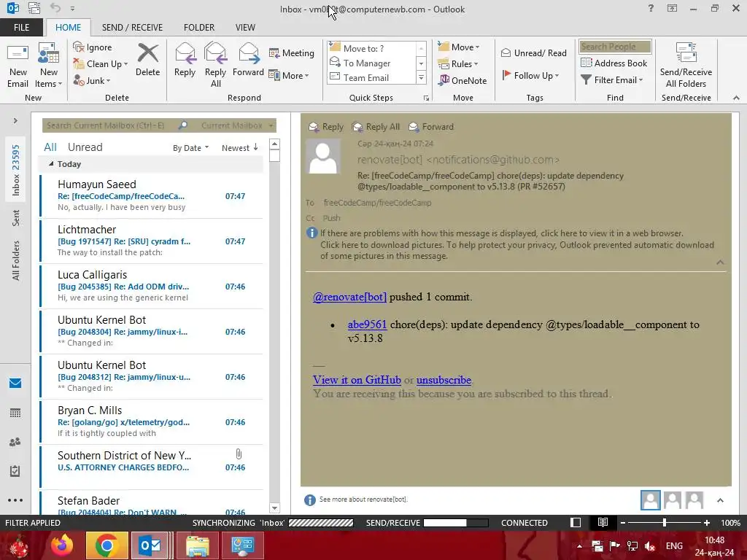Launch Google Chrome from taskbar
Image resolution: width=747 pixels, height=560 pixels.
tap(107, 545)
